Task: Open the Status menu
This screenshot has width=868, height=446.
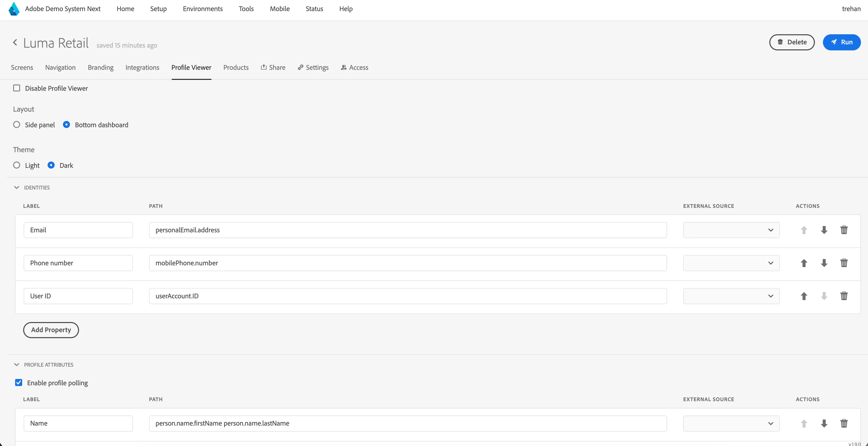Action: coord(314,9)
